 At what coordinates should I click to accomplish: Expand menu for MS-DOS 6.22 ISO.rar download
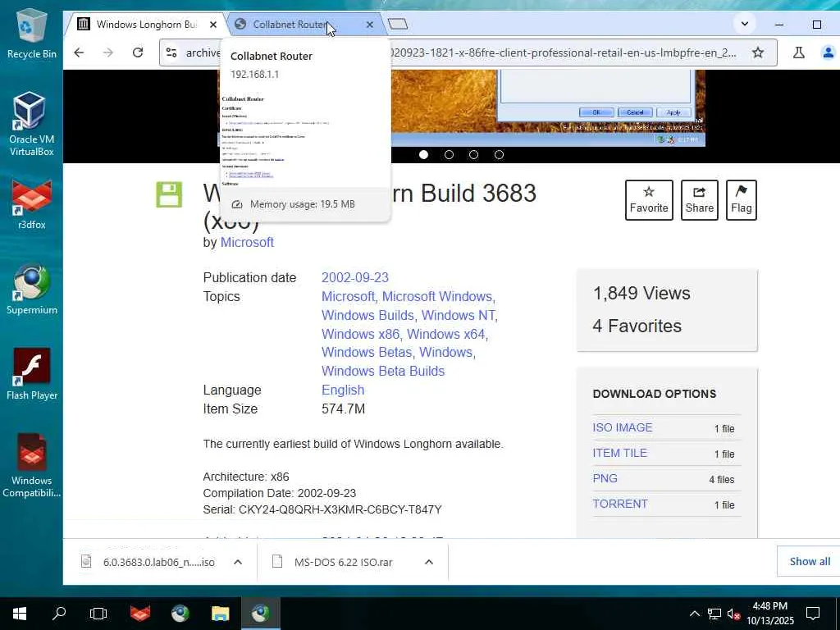point(428,562)
